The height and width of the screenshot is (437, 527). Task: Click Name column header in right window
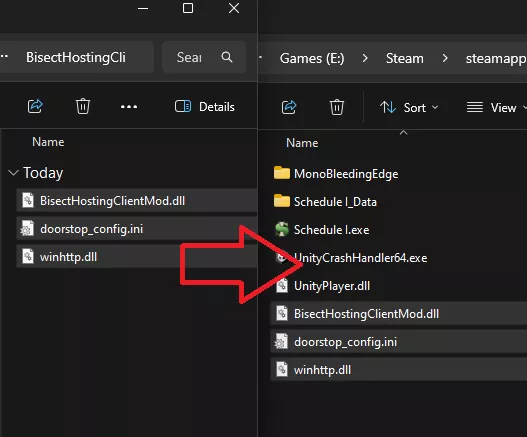pyautogui.click(x=302, y=143)
